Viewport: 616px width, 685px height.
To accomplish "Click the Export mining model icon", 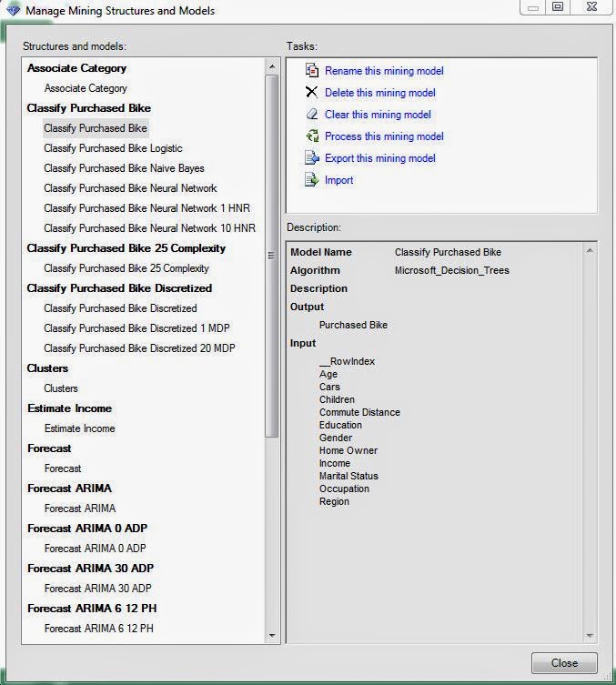I will 312,157.
